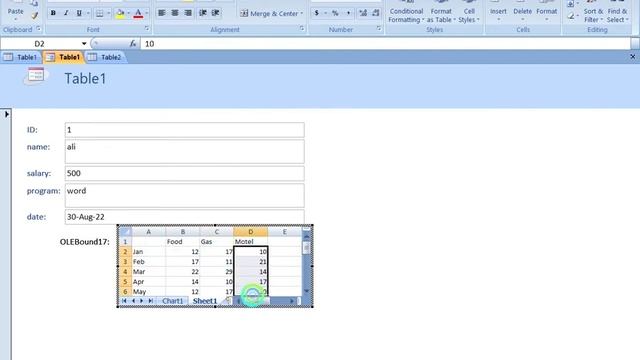Click the Clear eraser icon in Editing

coord(571,16)
